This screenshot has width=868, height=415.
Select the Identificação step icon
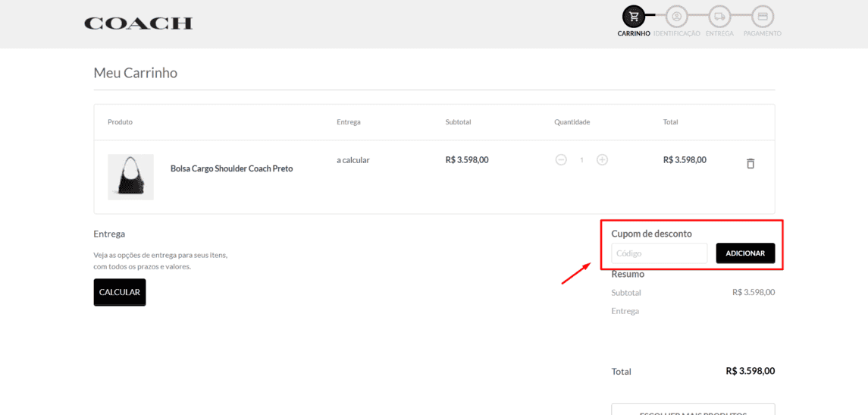[x=676, y=16]
